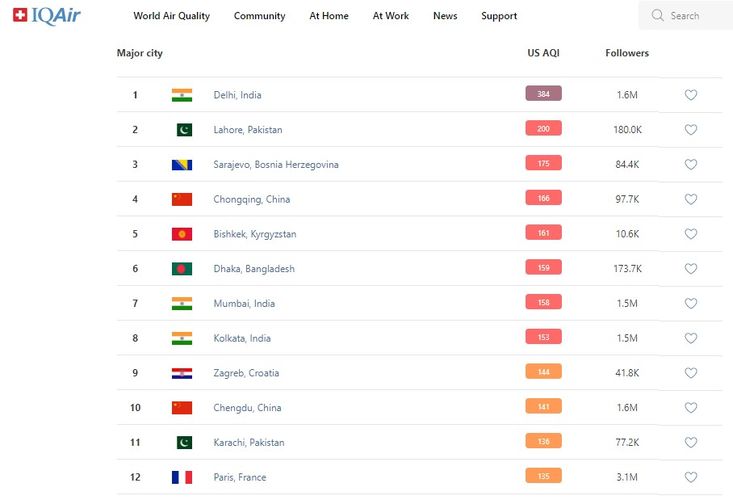Image resolution: width=733 pixels, height=500 pixels.
Task: Click Delhi's 384 AQI badge
Action: [x=543, y=94]
